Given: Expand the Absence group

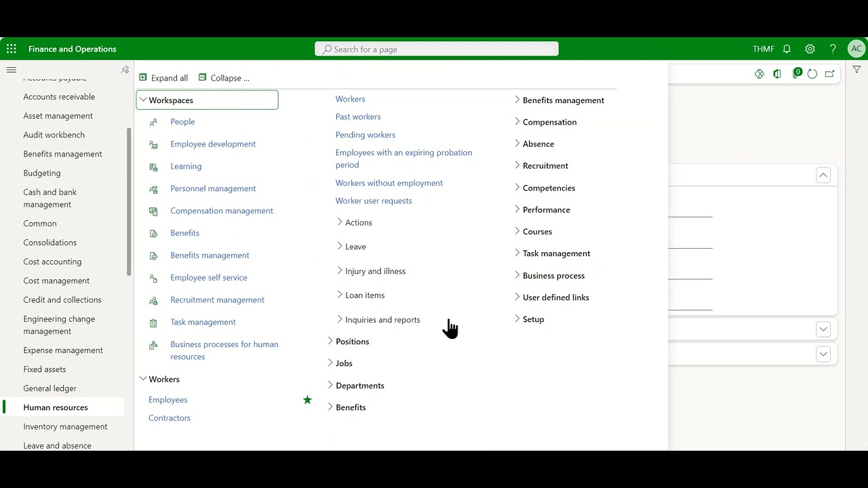Looking at the screenshot, I should [517, 144].
